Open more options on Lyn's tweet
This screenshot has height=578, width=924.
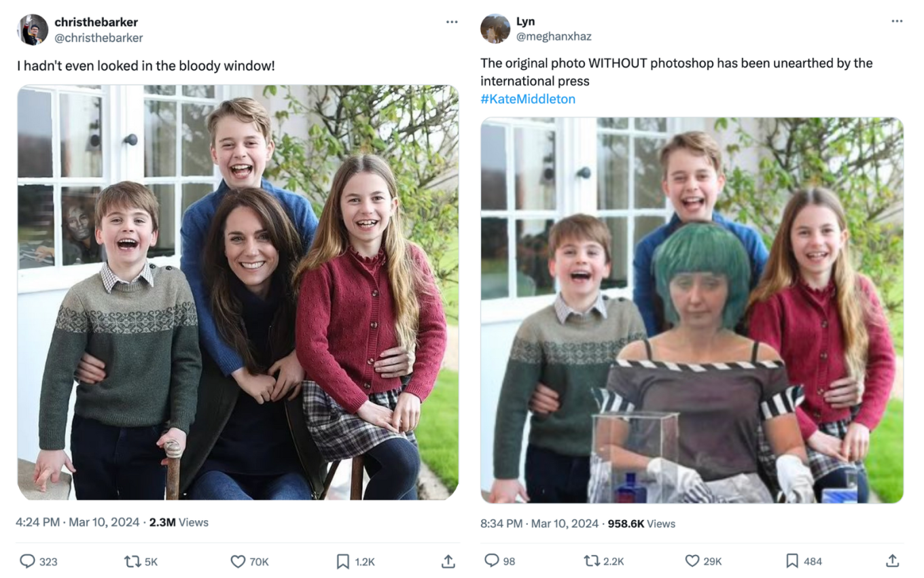coord(897,21)
